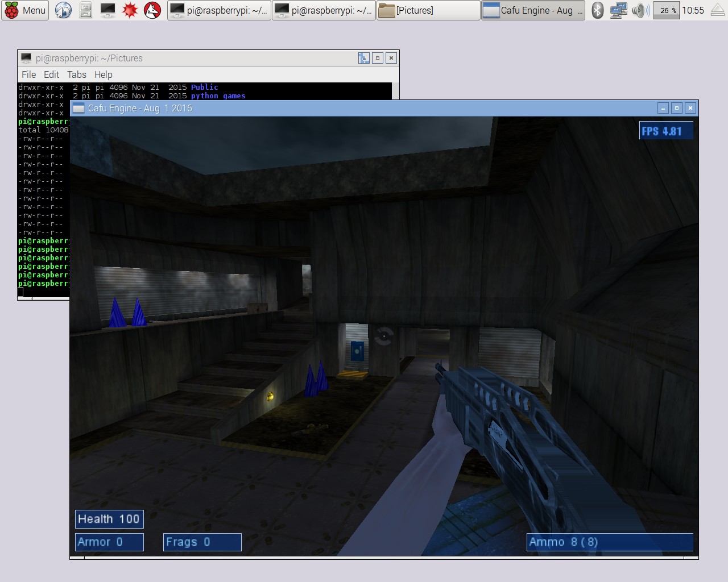728x582 pixels.
Task: Launch the terminal from the taskbar launcher
Action: click(x=107, y=10)
